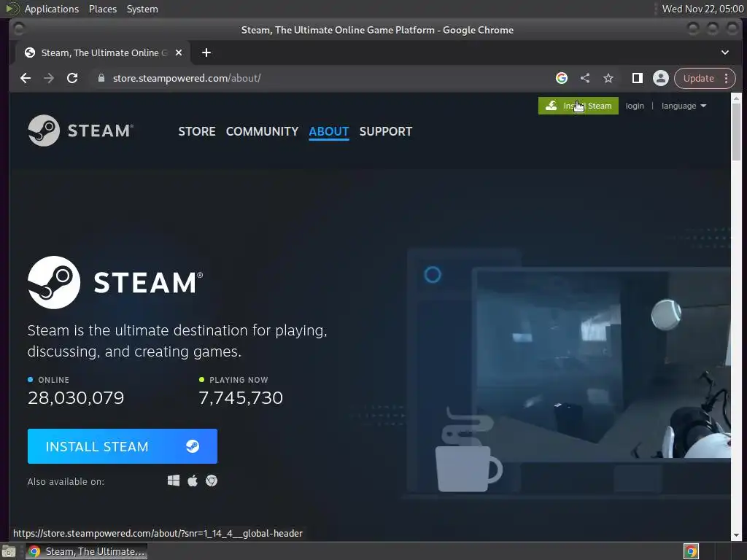The image size is (747, 560).
Task: Reload the Steam about page
Action: [x=72, y=78]
